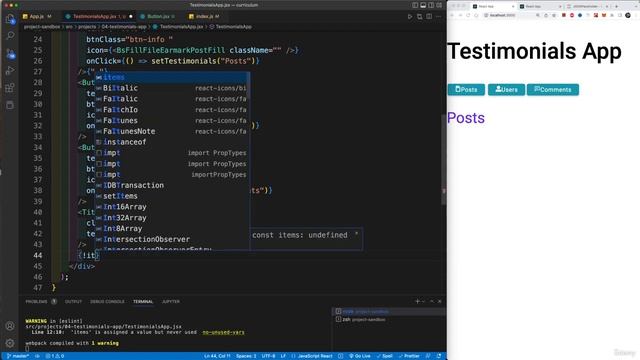Select the FaItunesNote suggestion
This screenshot has width=640, height=360.
[172, 131]
